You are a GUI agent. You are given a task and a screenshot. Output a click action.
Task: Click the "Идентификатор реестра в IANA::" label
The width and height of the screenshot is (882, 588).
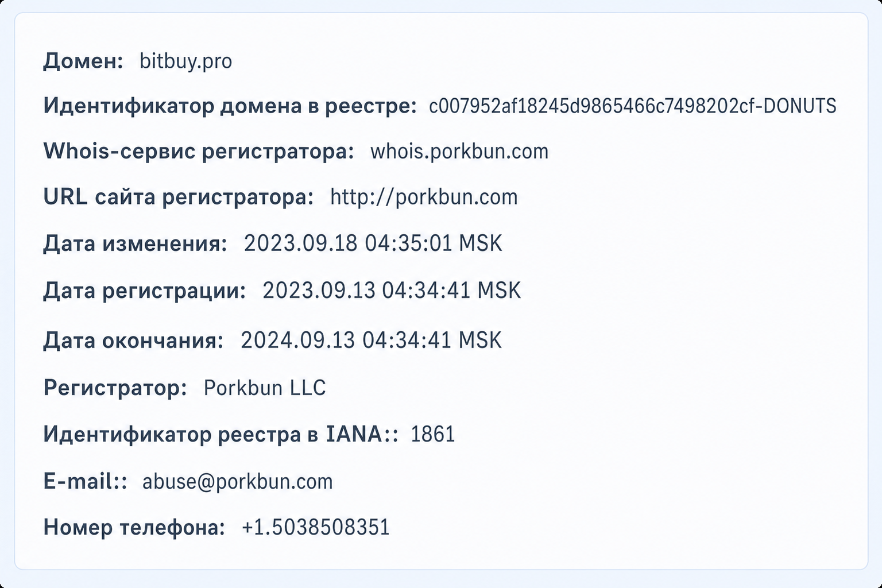221,434
